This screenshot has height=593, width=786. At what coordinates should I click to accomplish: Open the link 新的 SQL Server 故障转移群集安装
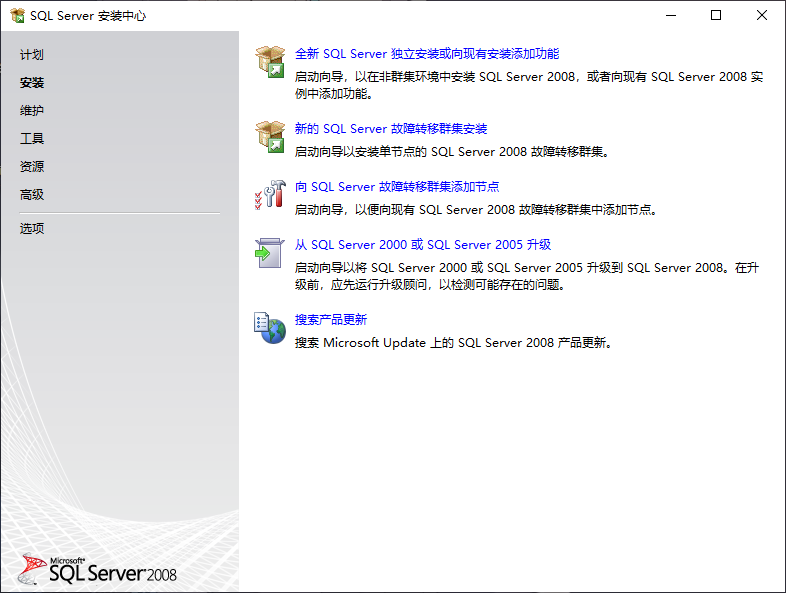tap(391, 129)
